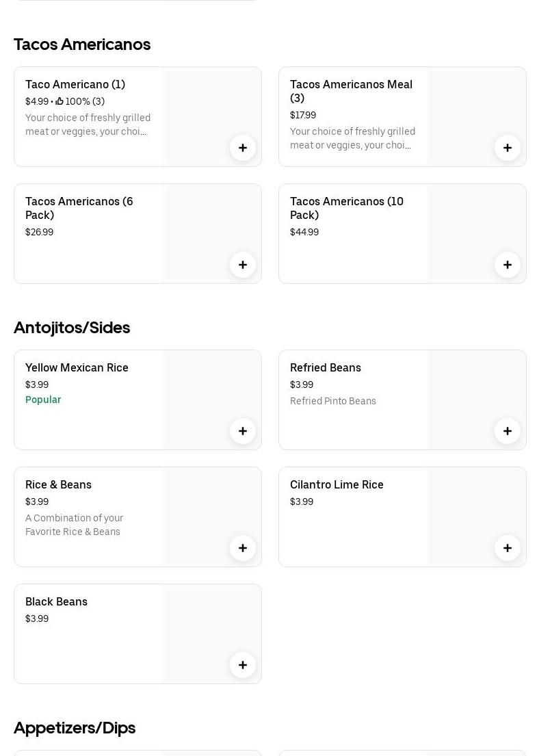Viewport: 550px width, 756px height.
Task: Click the Taco Americano 100% rating thumbs-up
Action: point(60,101)
